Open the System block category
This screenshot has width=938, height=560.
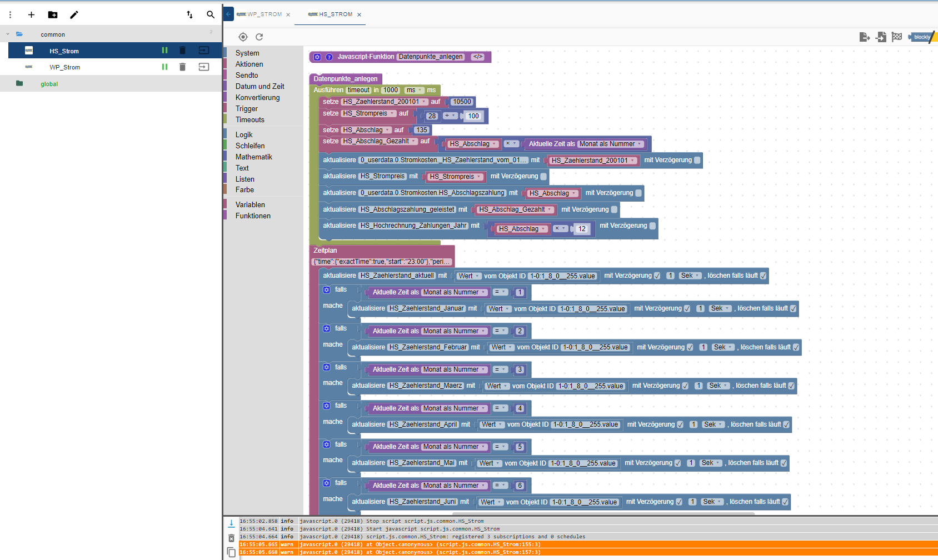(x=247, y=53)
